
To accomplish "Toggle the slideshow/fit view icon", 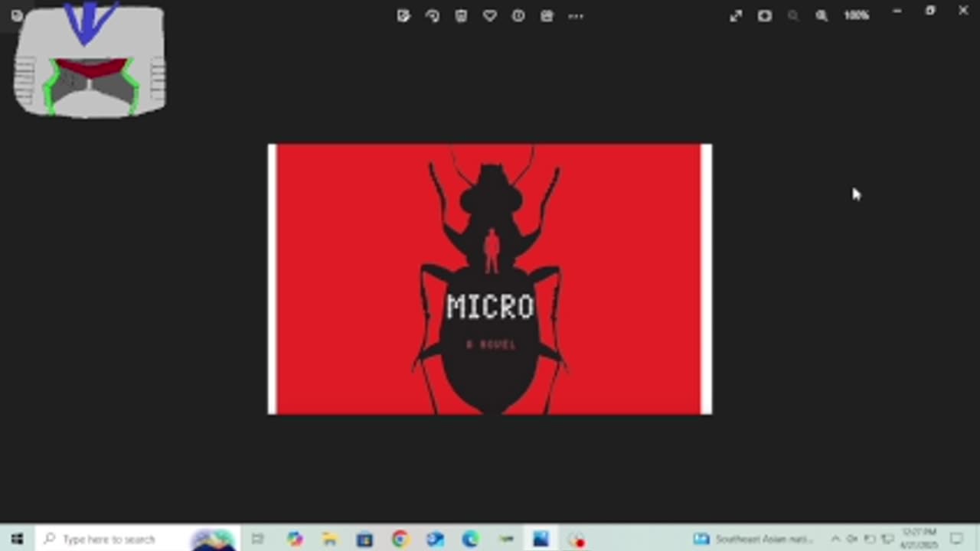I will pos(765,15).
